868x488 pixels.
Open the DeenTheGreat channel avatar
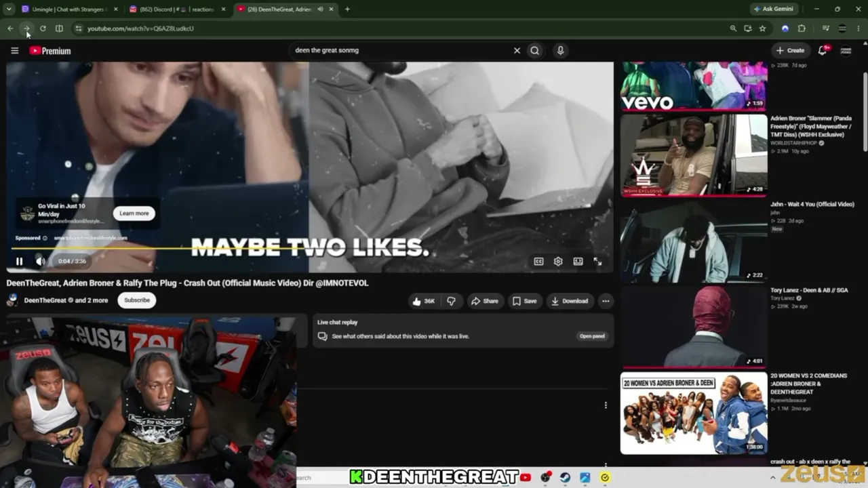[x=12, y=300]
